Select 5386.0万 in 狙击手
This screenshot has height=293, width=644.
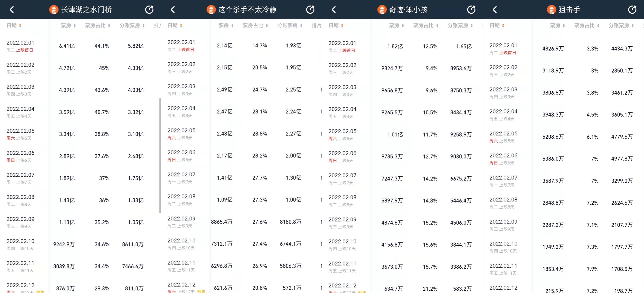[553, 159]
